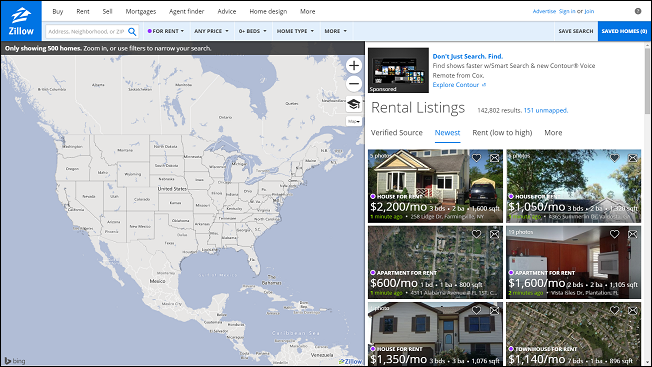This screenshot has width=652, height=367.
Task: Open the $2,200/mo Farmingville house photo
Action: point(435,186)
